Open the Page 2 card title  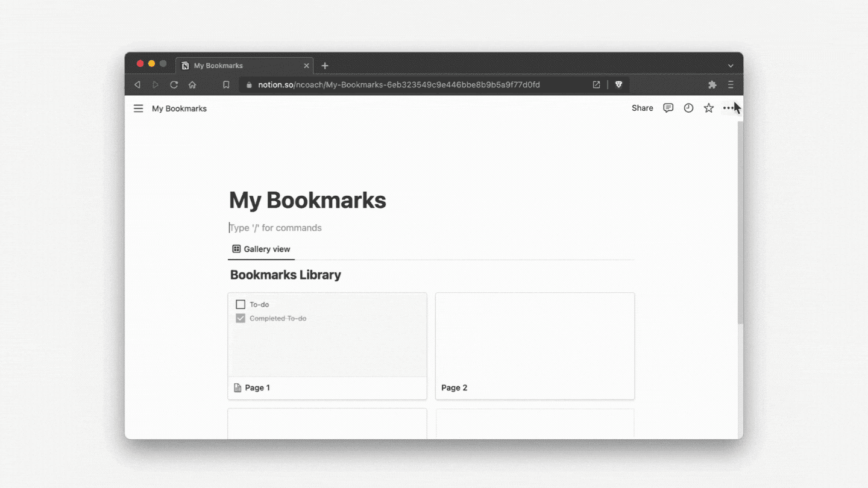point(454,387)
